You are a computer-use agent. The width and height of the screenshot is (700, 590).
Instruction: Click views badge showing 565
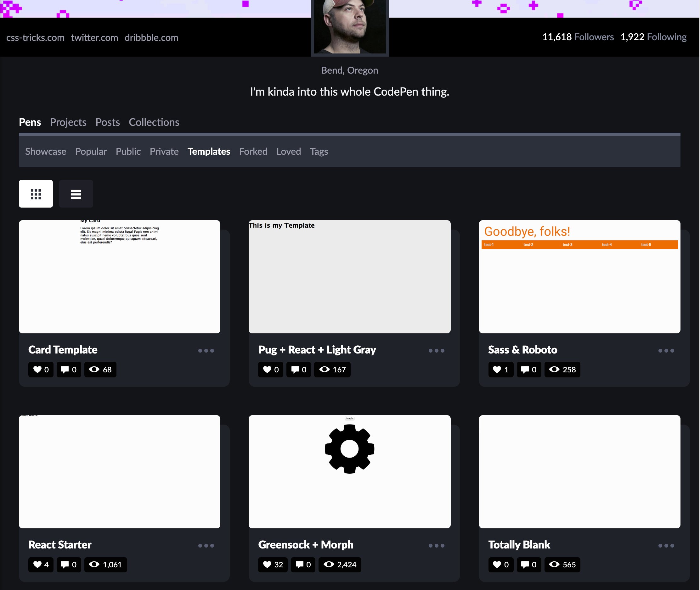(x=562, y=565)
